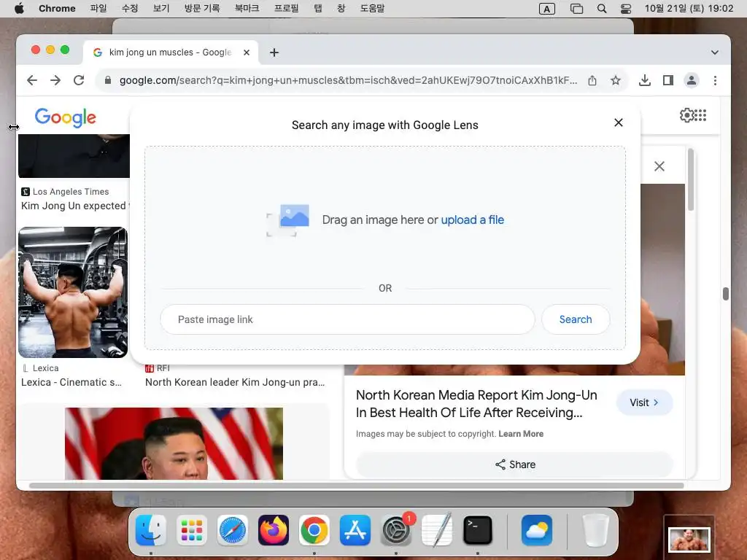Open the 도움말 menu
The width and height of the screenshot is (747, 560).
click(x=372, y=8)
